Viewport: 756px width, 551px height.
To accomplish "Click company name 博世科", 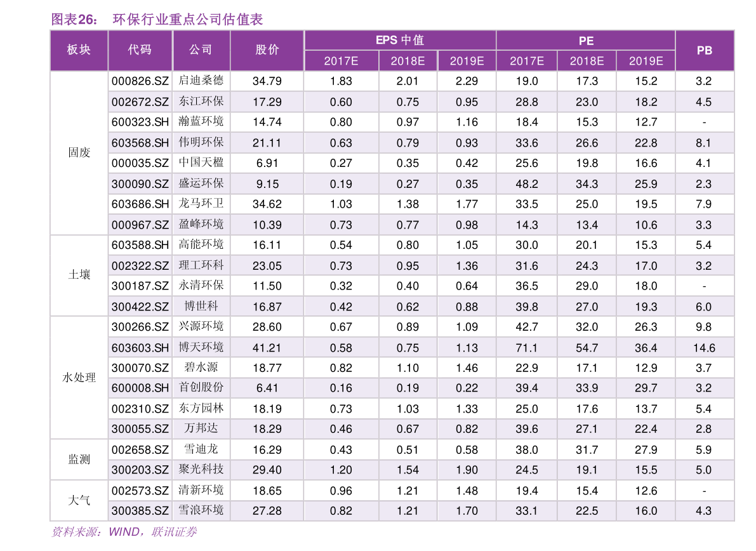I will point(201,306).
